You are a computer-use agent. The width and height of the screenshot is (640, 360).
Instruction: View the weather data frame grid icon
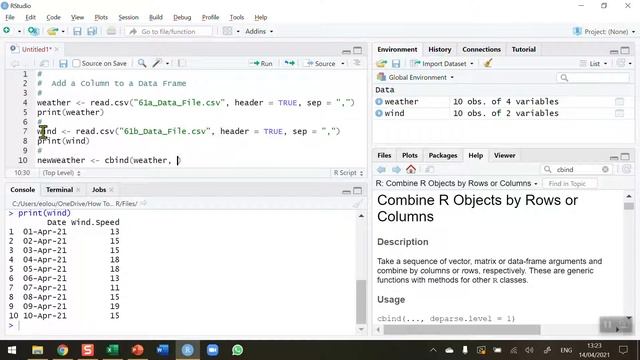(620, 102)
